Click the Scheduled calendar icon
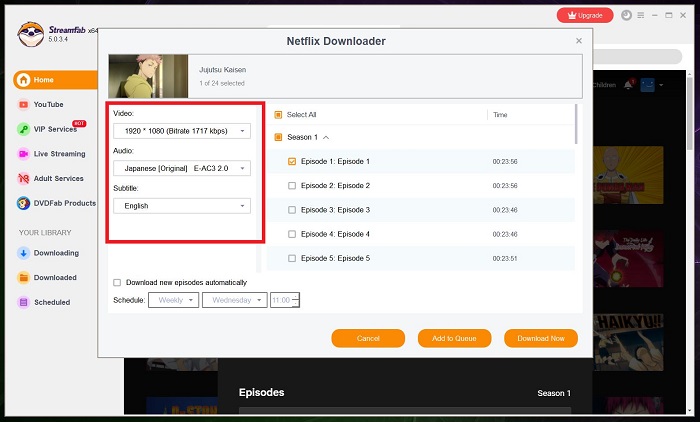The height and width of the screenshot is (422, 700). point(23,302)
